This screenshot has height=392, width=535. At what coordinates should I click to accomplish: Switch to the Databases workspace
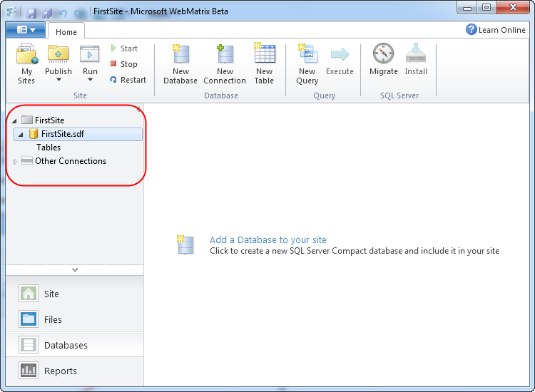point(74,345)
